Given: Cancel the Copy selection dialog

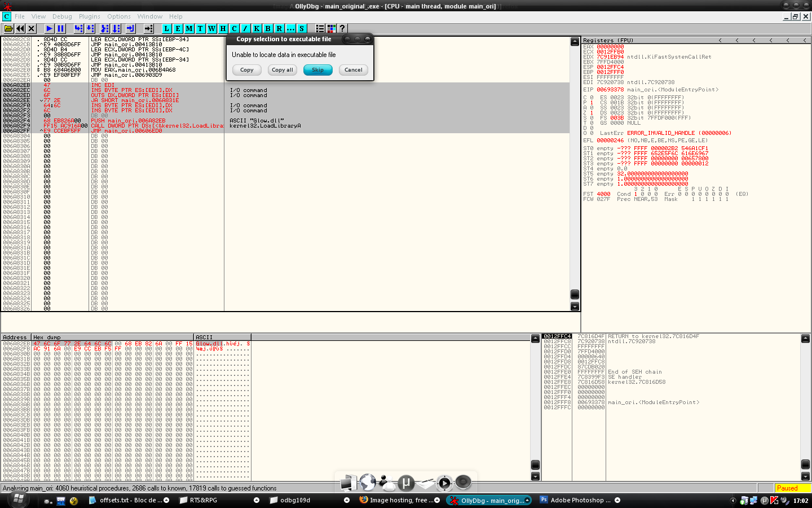Looking at the screenshot, I should (353, 70).
